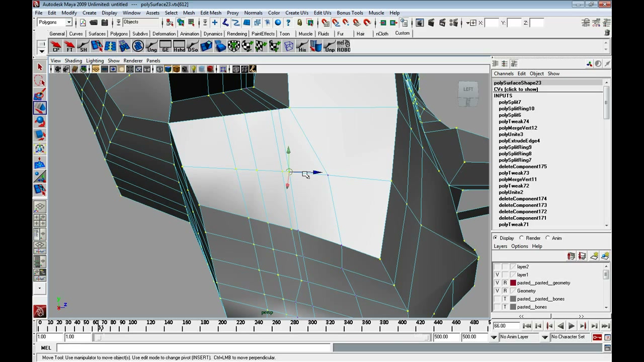Open the Shading viewport menu

pyautogui.click(x=73, y=60)
